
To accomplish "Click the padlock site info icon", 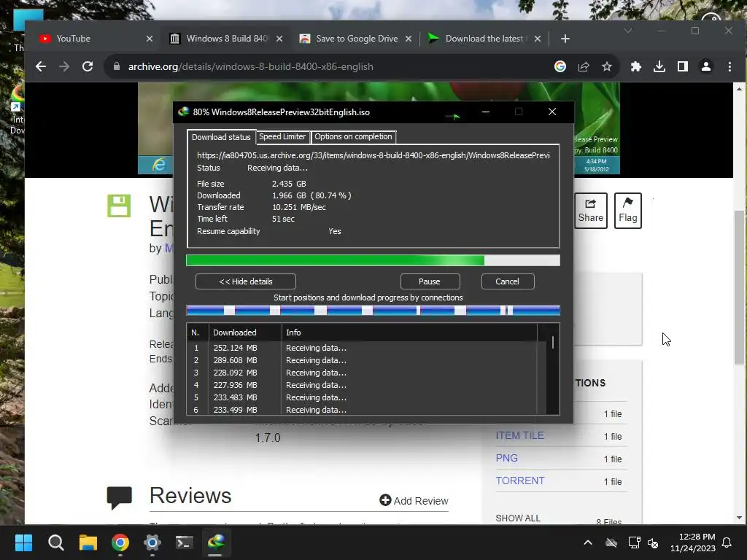I will [x=116, y=66].
